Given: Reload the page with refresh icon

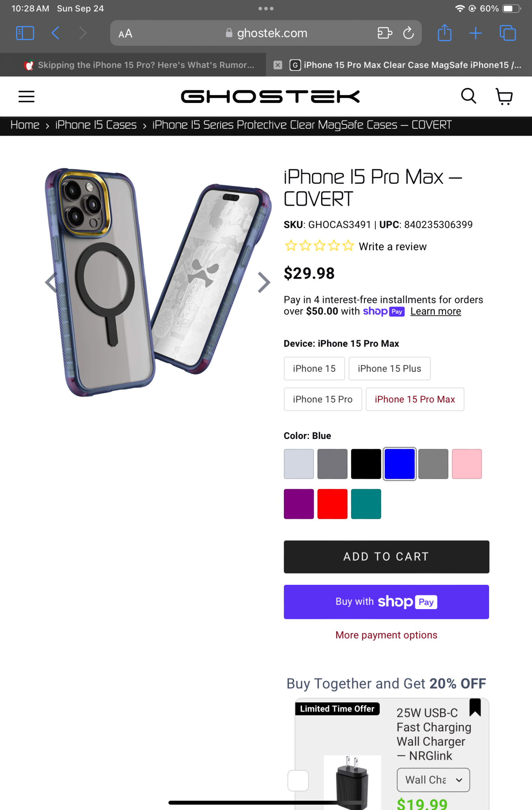Looking at the screenshot, I should coord(408,33).
